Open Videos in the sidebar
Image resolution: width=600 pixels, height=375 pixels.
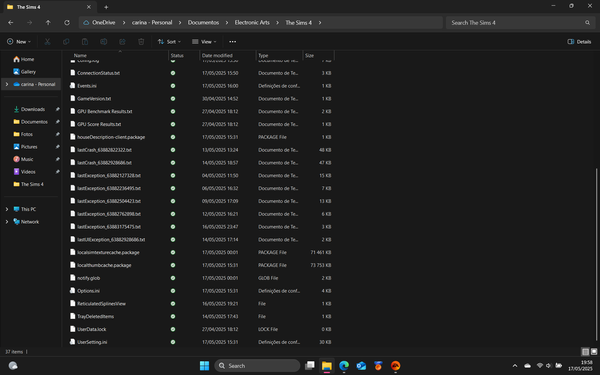click(24, 172)
